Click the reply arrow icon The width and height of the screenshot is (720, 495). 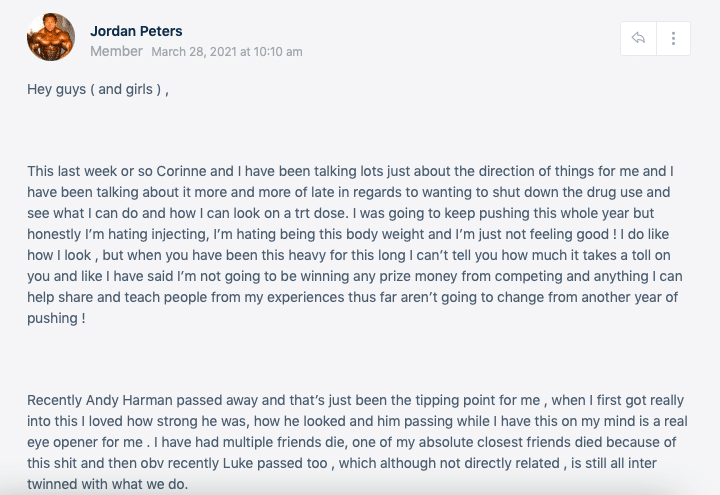point(638,38)
